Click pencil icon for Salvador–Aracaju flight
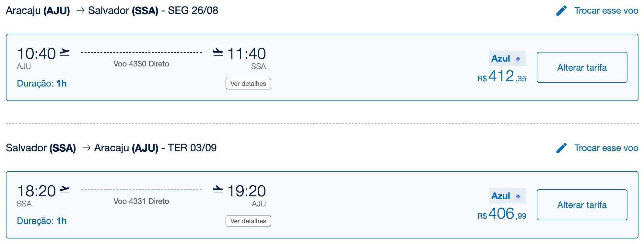644x244 pixels. [x=561, y=148]
